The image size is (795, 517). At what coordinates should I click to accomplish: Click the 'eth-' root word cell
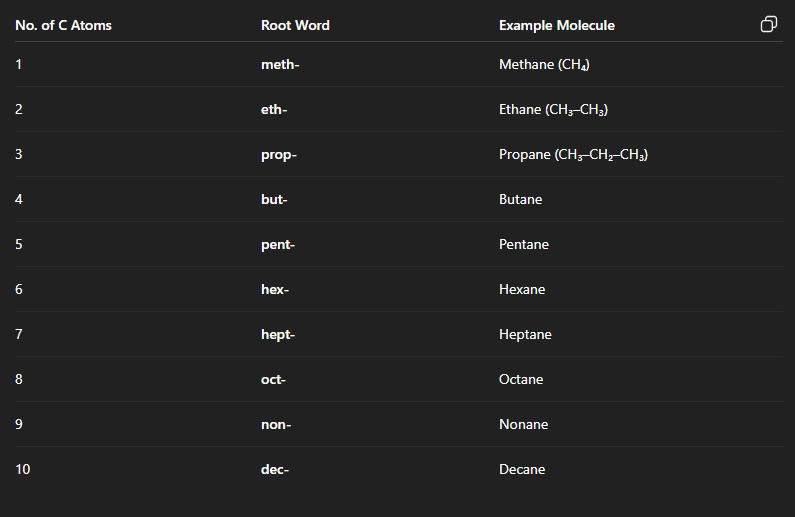click(274, 109)
